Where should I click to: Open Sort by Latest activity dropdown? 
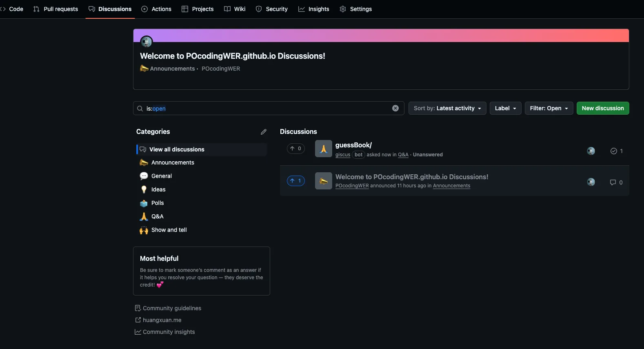point(447,108)
